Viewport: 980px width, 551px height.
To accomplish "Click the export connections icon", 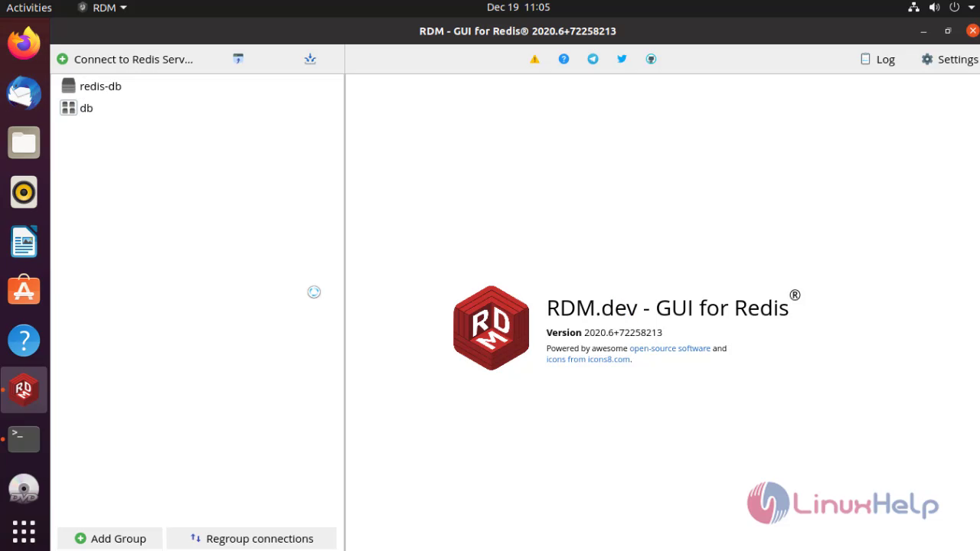I will [x=310, y=59].
